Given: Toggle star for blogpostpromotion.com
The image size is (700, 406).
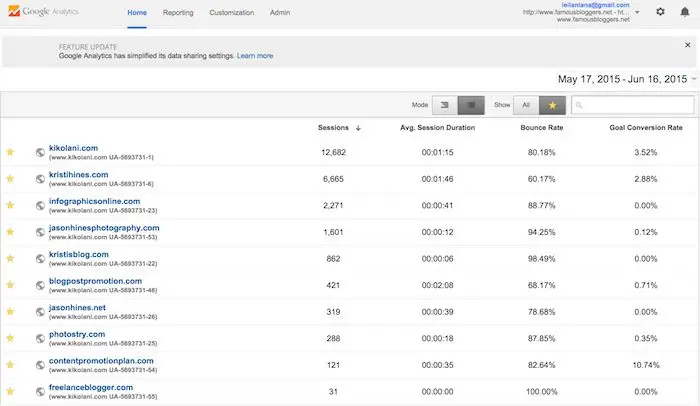Looking at the screenshot, I should click(11, 286).
